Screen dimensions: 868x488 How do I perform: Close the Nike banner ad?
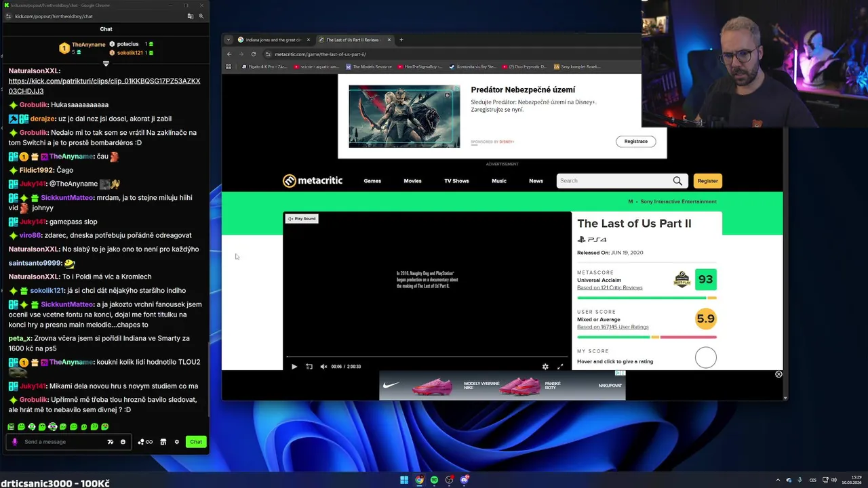(x=778, y=374)
